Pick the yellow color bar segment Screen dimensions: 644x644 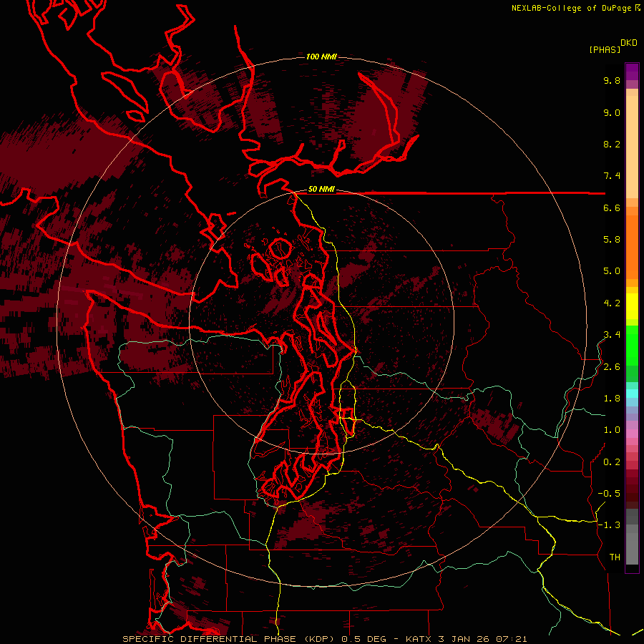[x=632, y=306]
